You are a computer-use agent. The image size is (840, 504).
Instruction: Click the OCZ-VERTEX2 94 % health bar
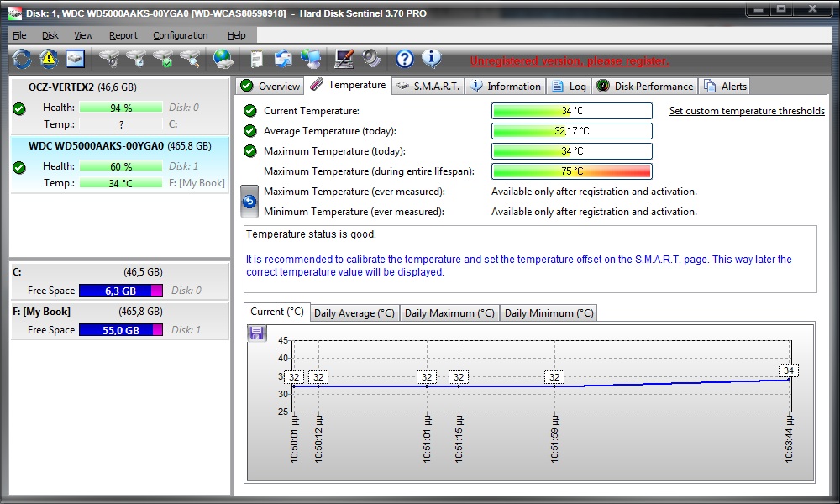[x=121, y=108]
